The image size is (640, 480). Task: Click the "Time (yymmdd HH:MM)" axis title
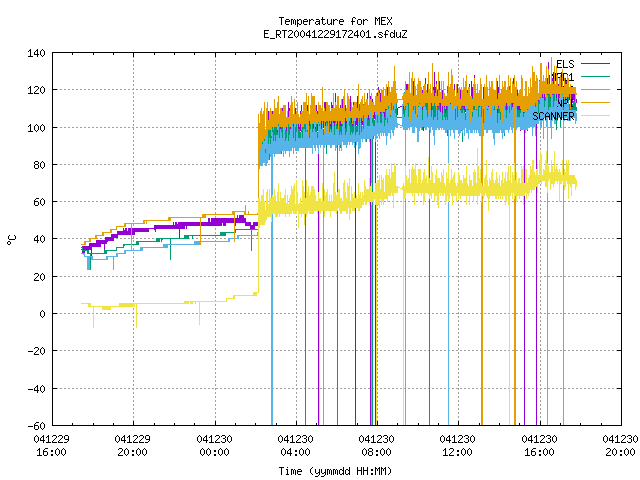point(335,471)
